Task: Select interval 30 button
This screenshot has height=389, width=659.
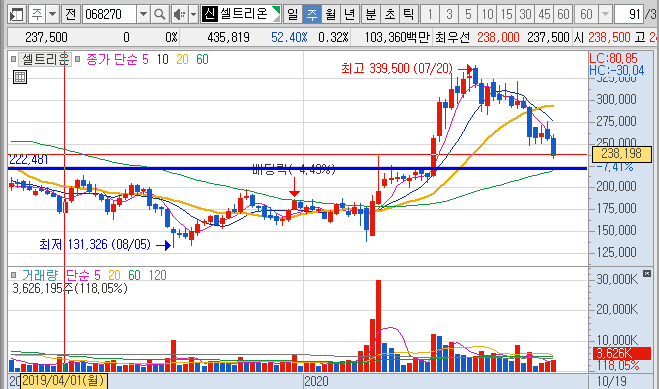Action: pos(525,14)
